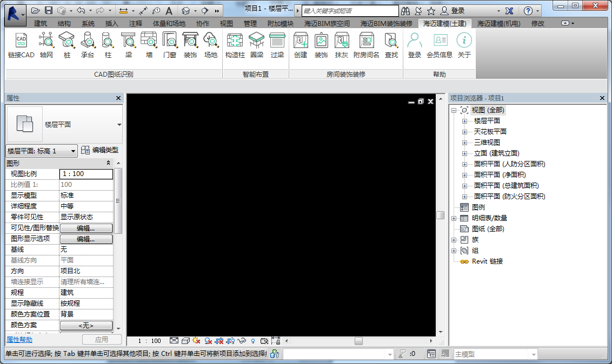
Task: Select the 梁 recognition tool
Action: click(129, 45)
